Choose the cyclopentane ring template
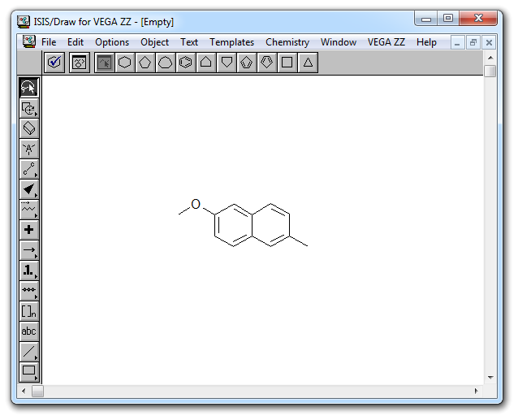 145,63
